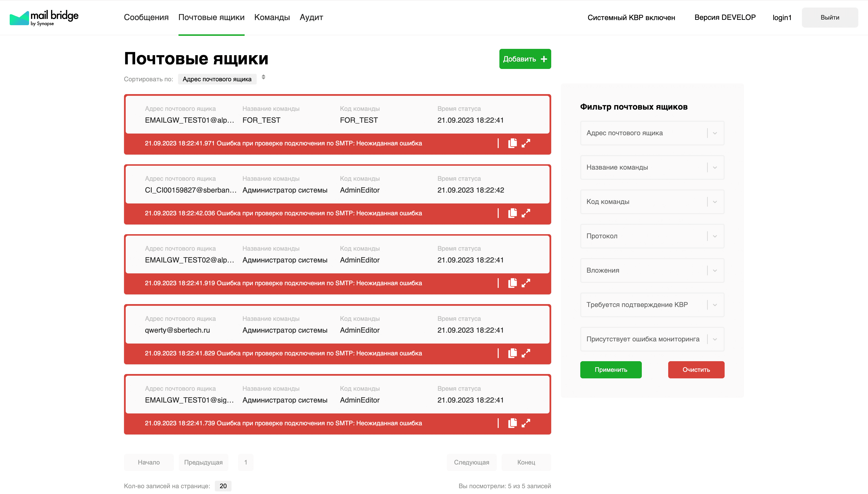The image size is (868, 494).
Task: Apply filters with the Применить button
Action: (611, 369)
